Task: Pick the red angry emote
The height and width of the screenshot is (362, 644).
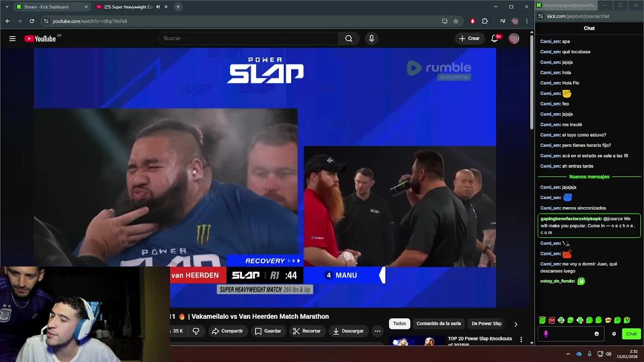Action: 552,320
